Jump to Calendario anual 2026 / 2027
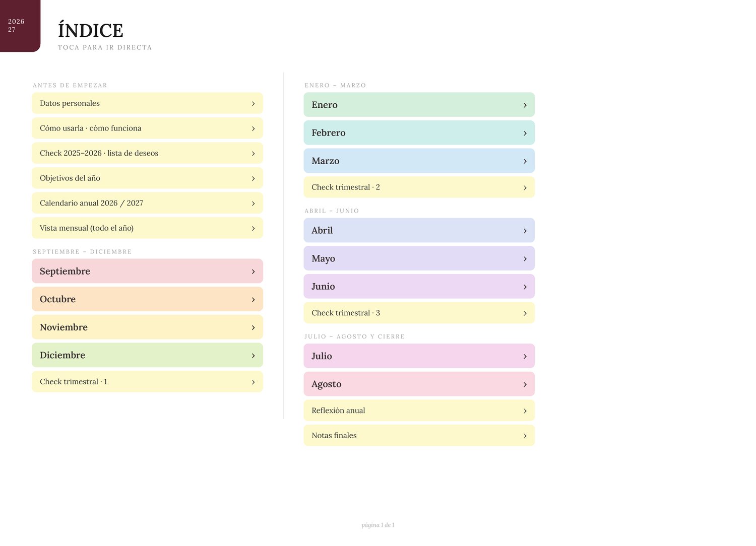 [147, 203]
